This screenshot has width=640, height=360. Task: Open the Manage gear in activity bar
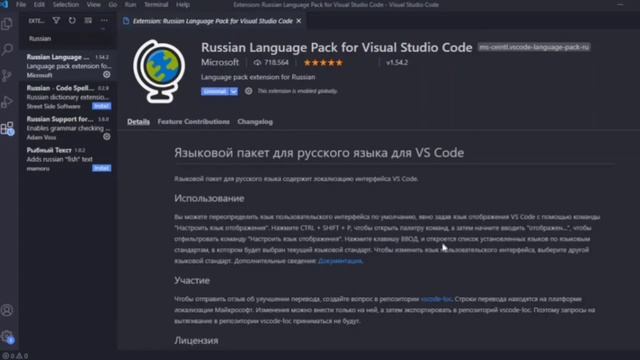pos(7,337)
